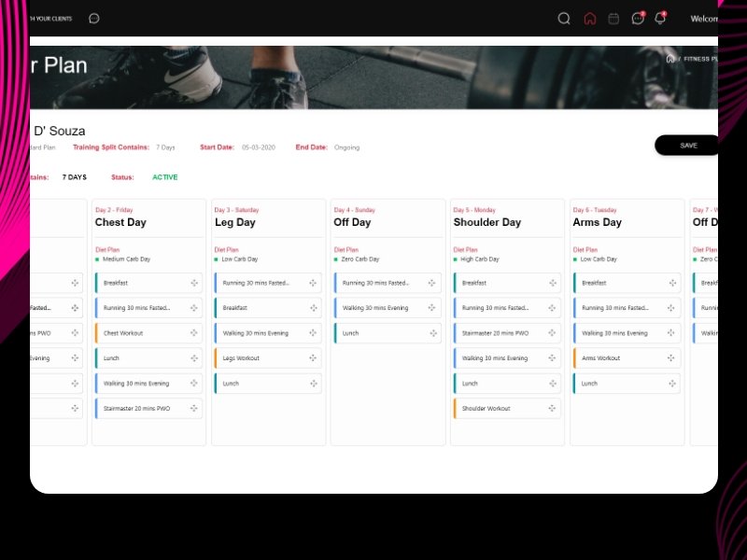
Task: Click the Leg Day column title
Action: 234,223
